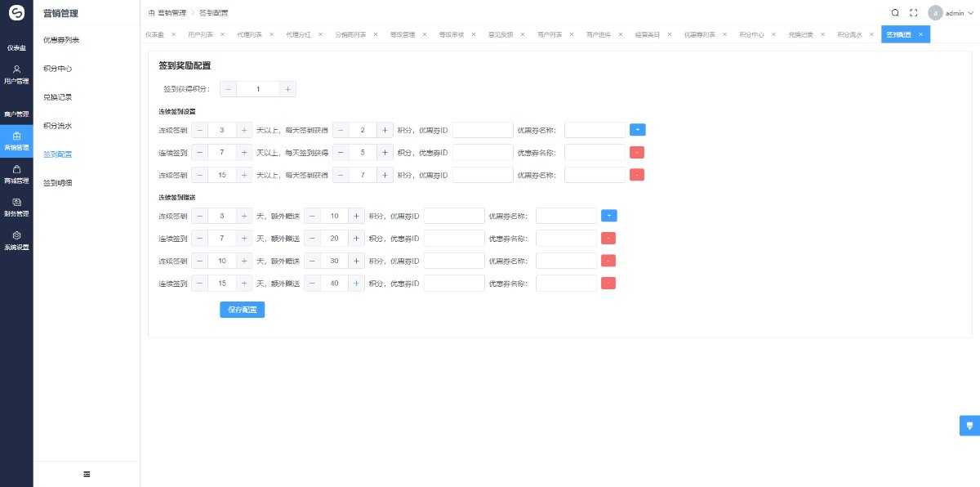980x487 pixels.
Task: Remove the 7-day row in 连续签到设置
Action: tap(637, 152)
